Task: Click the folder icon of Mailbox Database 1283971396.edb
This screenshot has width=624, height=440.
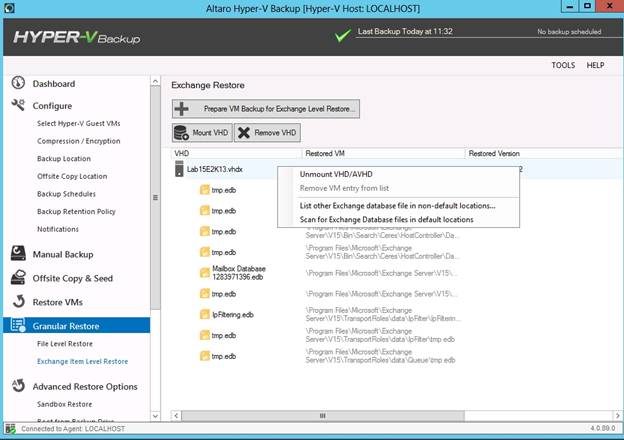Action: 205,273
